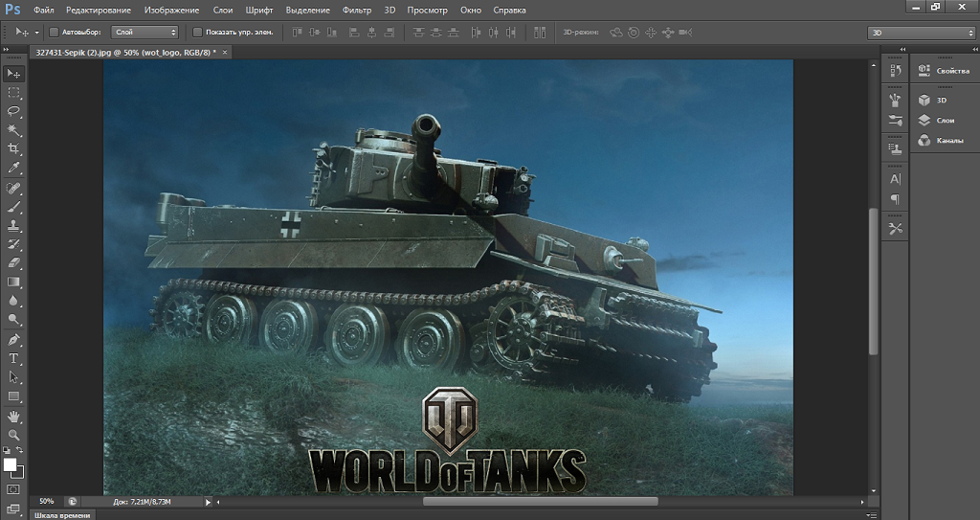
Task: Open the Character panel icon
Action: point(895,179)
